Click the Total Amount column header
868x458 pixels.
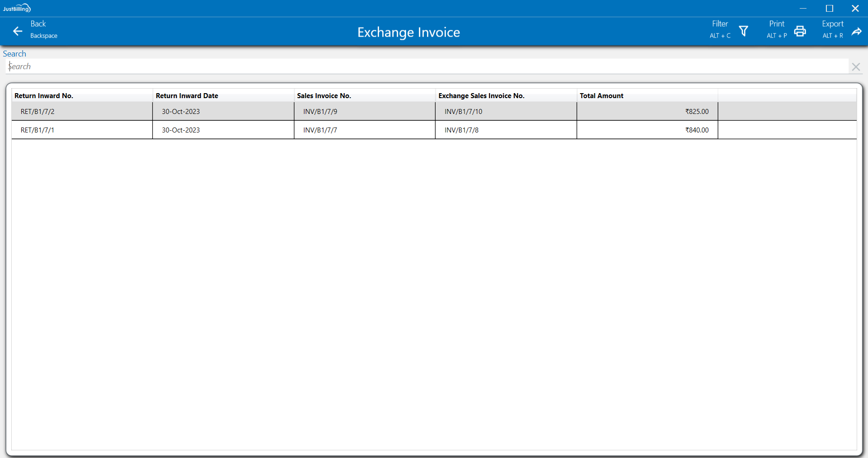pos(601,96)
